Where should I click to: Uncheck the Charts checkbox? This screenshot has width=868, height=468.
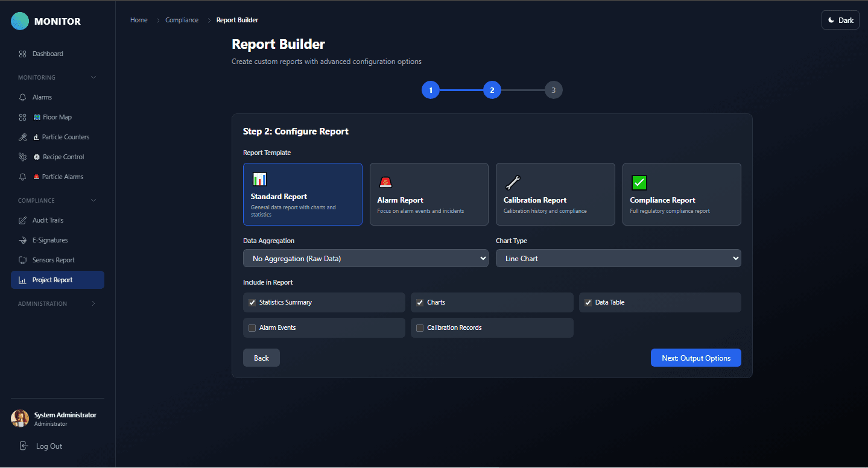[420, 302]
